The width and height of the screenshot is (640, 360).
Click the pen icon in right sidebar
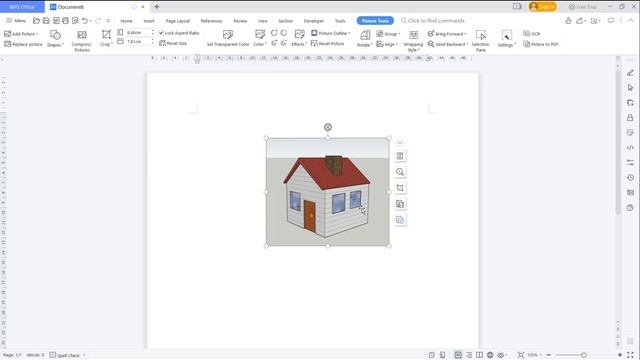630,73
